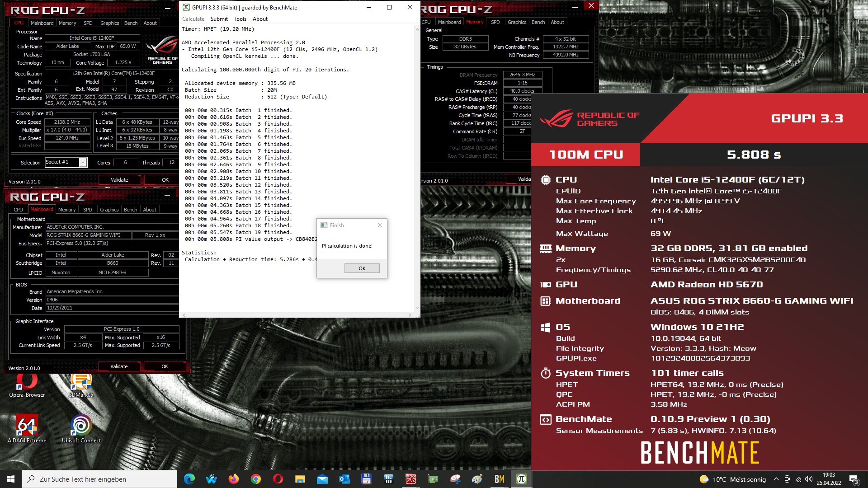Click OK in the Finish dialog
The height and width of the screenshot is (488, 868).
coord(362,268)
